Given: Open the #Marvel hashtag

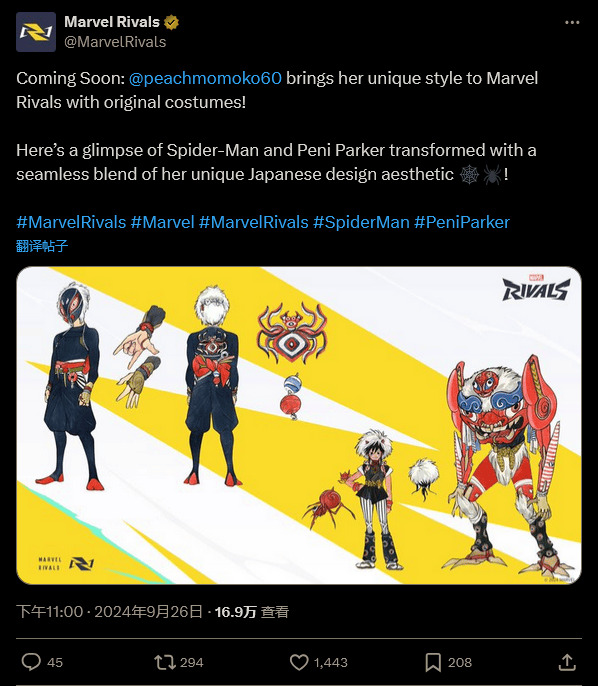Looking at the screenshot, I should 162,222.
